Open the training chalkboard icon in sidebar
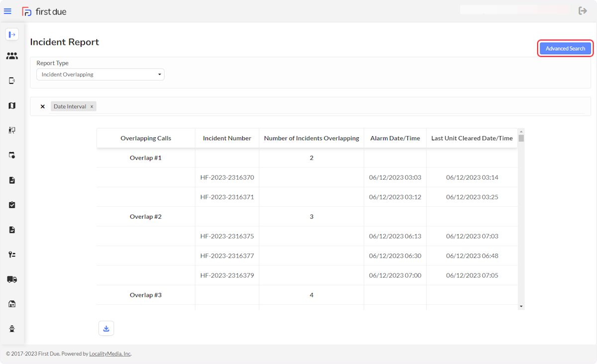This screenshot has height=364, width=597. coord(12,130)
